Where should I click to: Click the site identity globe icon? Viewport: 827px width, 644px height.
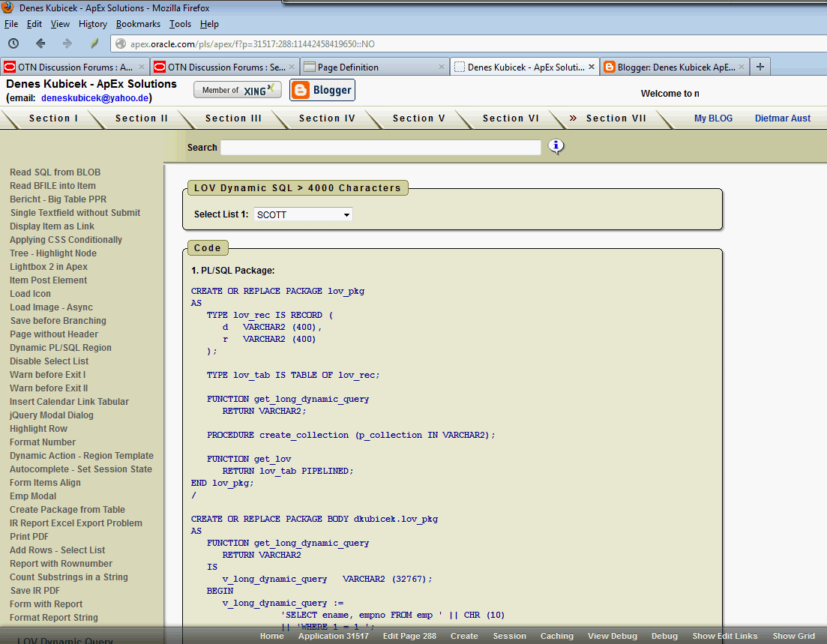point(121,43)
